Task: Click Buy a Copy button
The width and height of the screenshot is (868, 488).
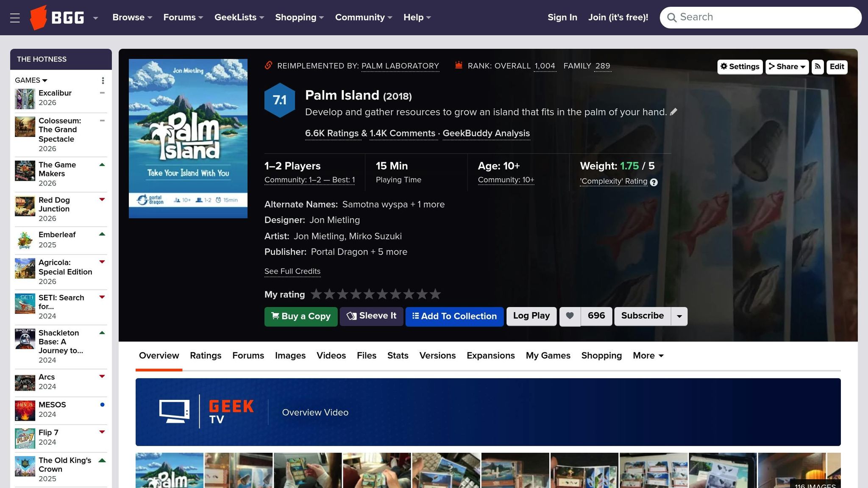Action: coord(301,316)
